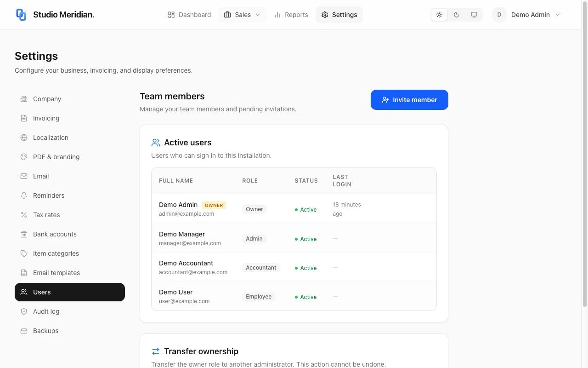
Task: Click Active status in Demo Manager row
Action: coord(305,239)
